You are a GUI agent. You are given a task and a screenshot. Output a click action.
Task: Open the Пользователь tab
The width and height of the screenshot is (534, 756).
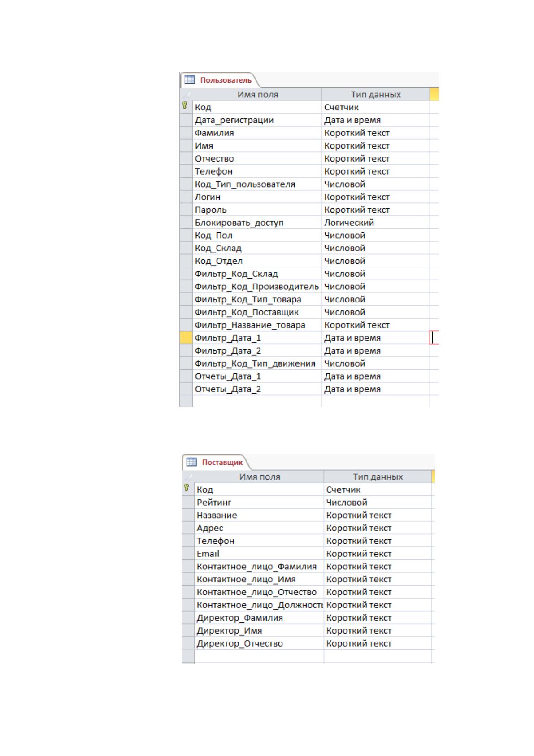click(218, 80)
